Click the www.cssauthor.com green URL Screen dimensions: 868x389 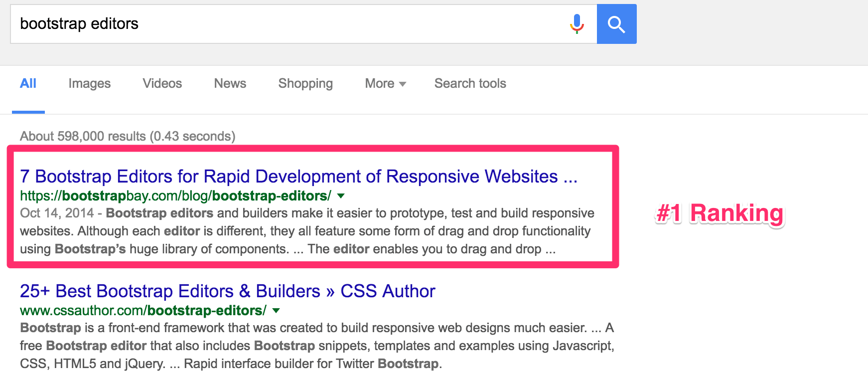(x=143, y=311)
